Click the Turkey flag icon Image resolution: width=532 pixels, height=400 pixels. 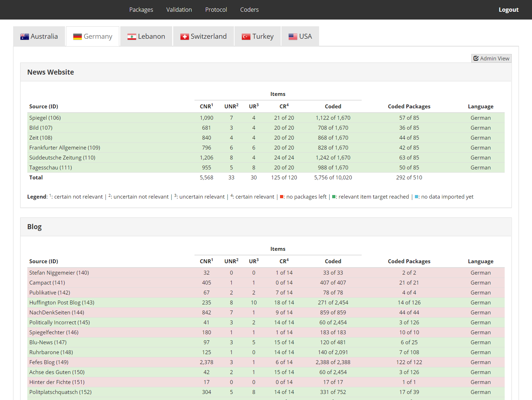[x=246, y=37]
